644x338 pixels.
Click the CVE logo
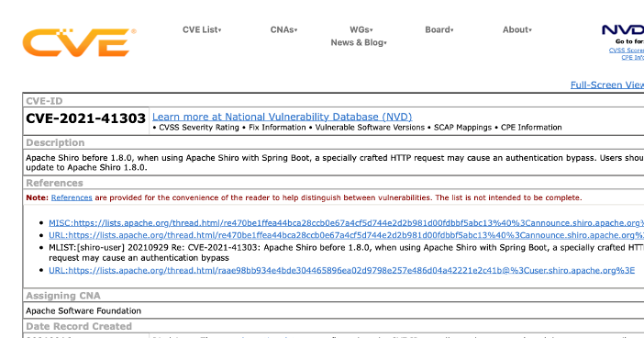(x=79, y=42)
